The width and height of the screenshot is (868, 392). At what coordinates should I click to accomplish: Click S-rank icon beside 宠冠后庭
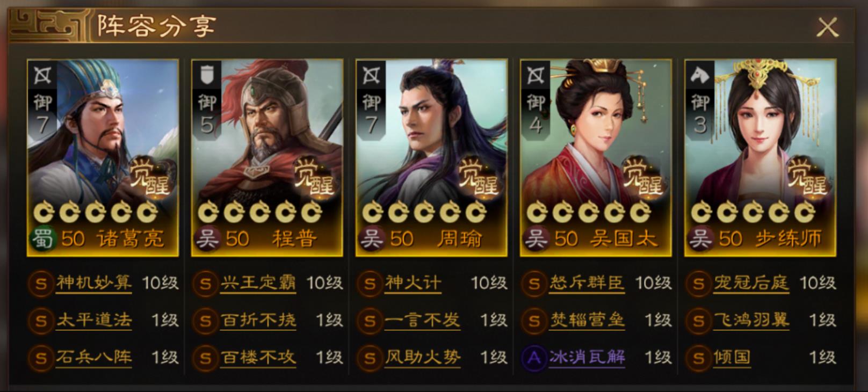[698, 284]
